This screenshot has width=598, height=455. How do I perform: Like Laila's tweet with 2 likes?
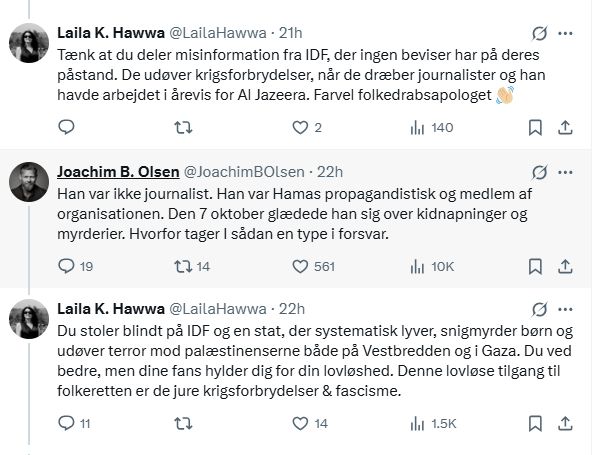(307, 127)
